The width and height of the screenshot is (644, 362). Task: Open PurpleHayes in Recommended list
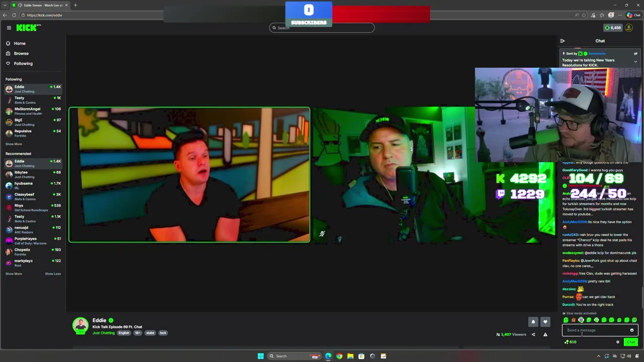pyautogui.click(x=33, y=240)
